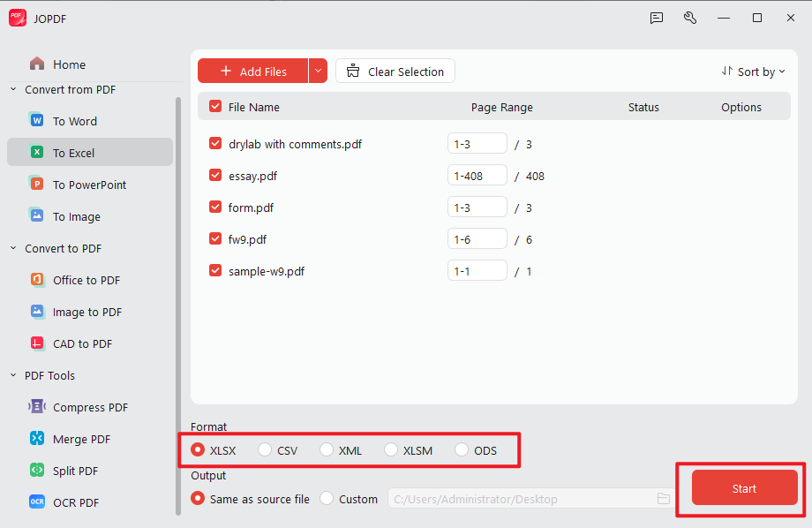Open the Add Files dropdown arrow
The height and width of the screenshot is (528, 812).
click(318, 71)
